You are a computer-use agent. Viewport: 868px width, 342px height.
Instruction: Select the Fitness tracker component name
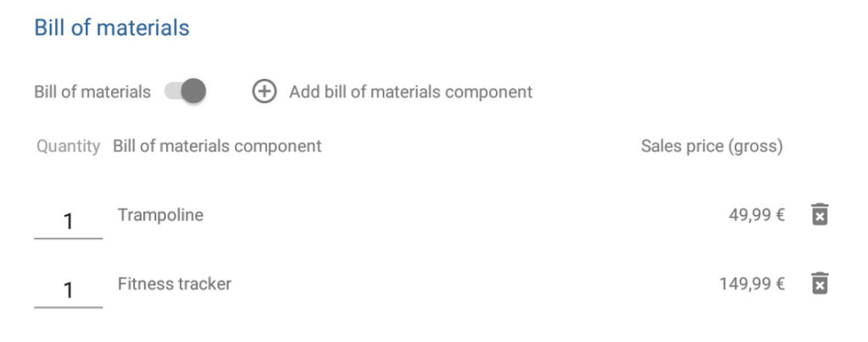[174, 284]
